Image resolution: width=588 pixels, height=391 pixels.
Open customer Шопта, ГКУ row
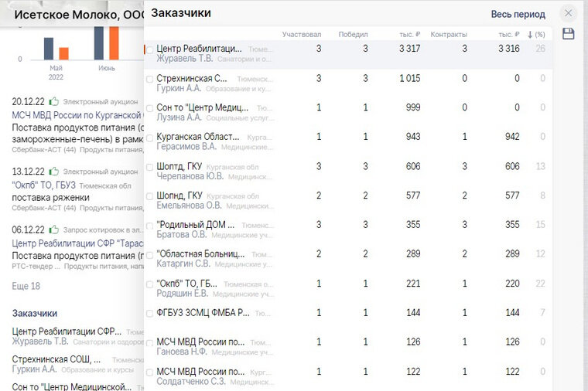(179, 166)
